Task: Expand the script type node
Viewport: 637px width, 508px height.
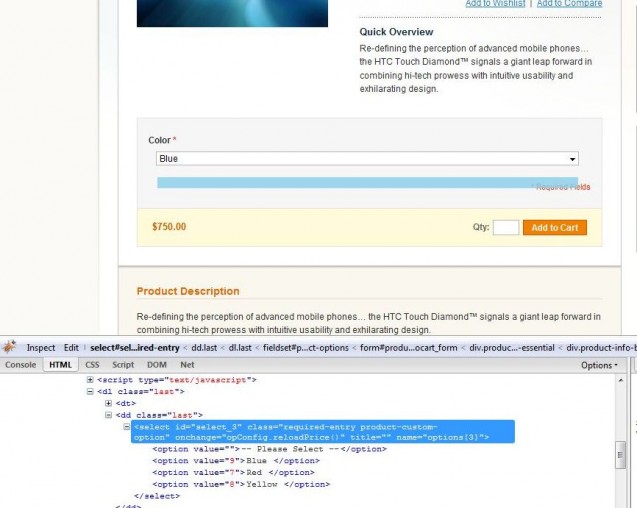Action: click(90, 380)
